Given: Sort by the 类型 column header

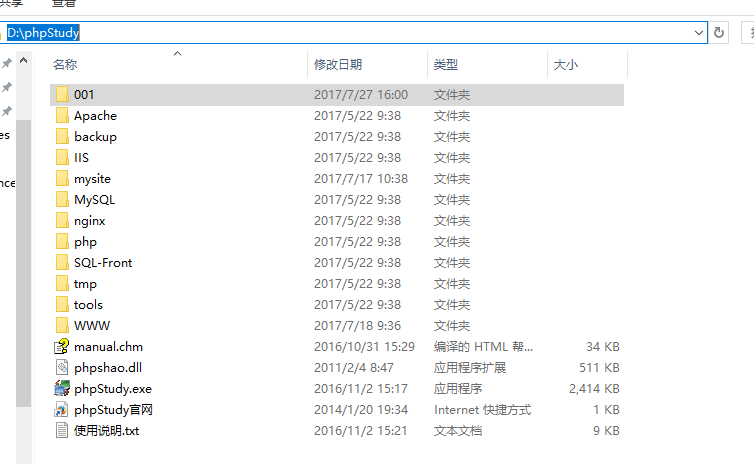Looking at the screenshot, I should tap(446, 64).
